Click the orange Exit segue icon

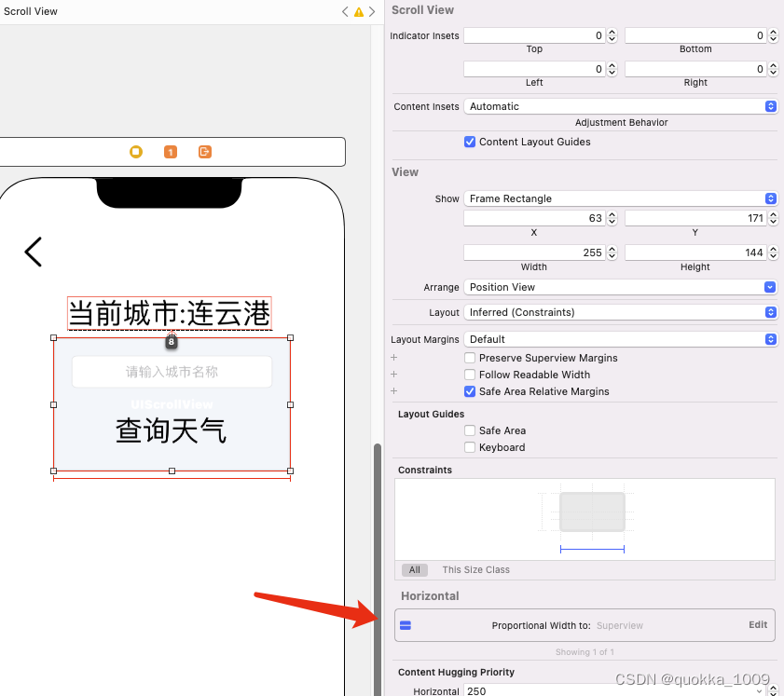pos(204,152)
